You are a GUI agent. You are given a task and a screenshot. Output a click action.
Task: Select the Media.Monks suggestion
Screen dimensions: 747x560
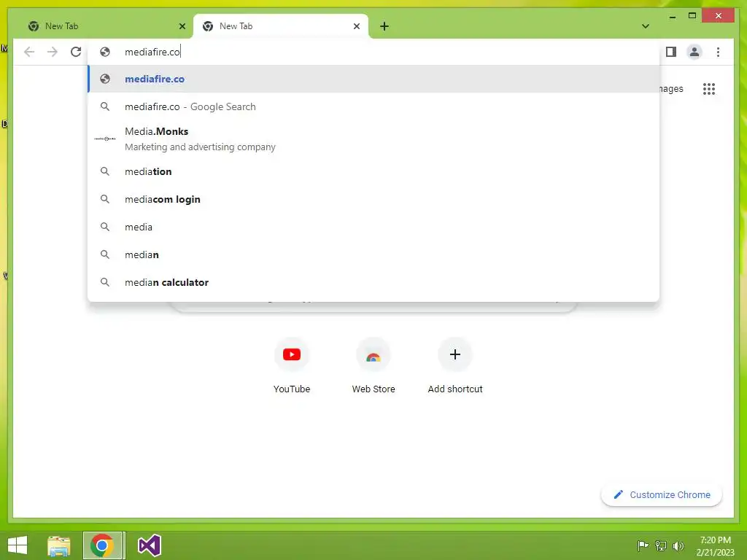tap(373, 139)
